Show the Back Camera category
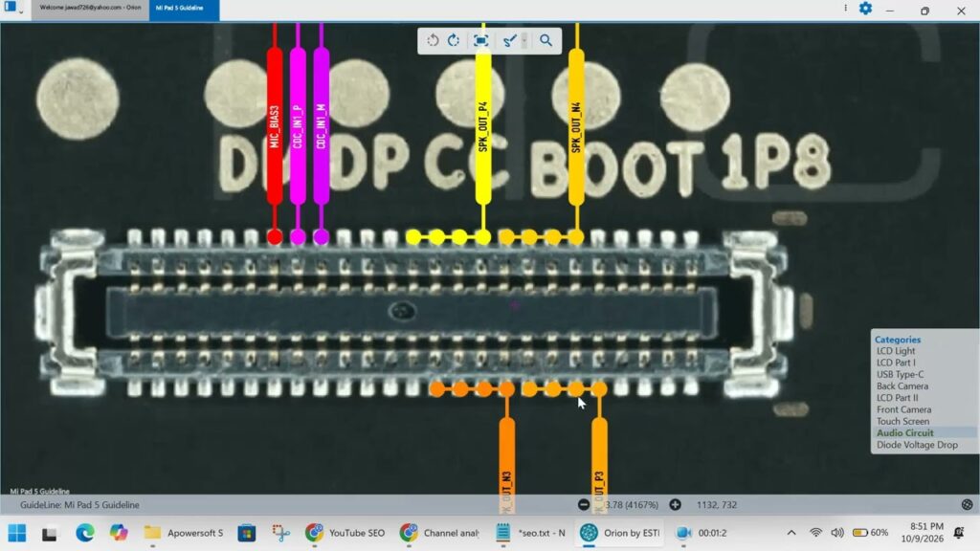The image size is (980, 551). pyautogui.click(x=902, y=386)
